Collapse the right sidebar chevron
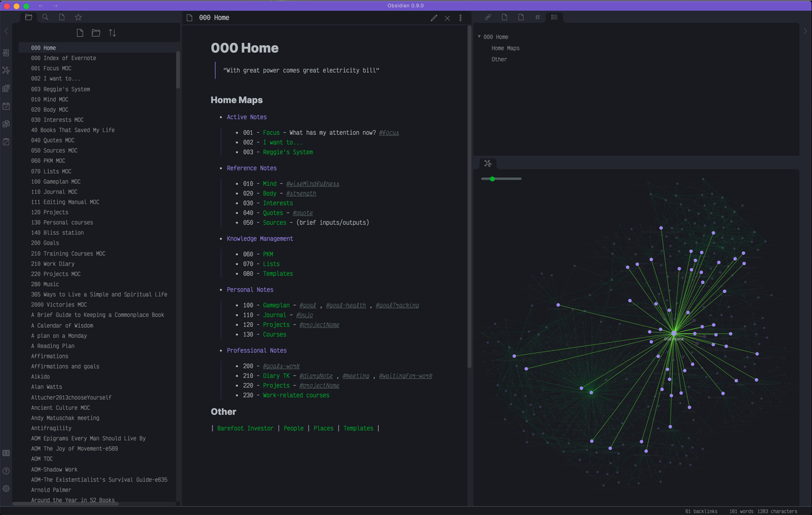Screen dimensions: 812x515 click(805, 31)
